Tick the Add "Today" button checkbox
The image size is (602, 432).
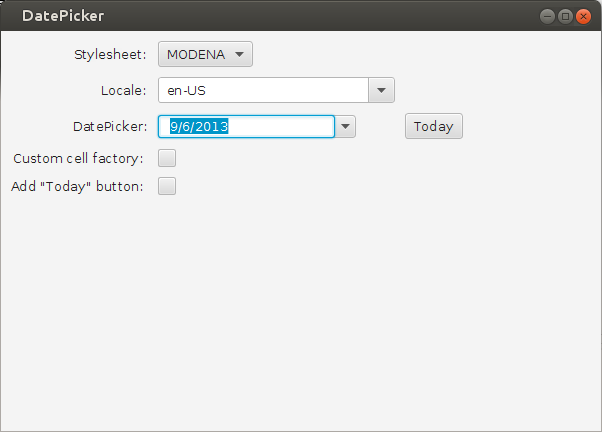click(x=167, y=186)
